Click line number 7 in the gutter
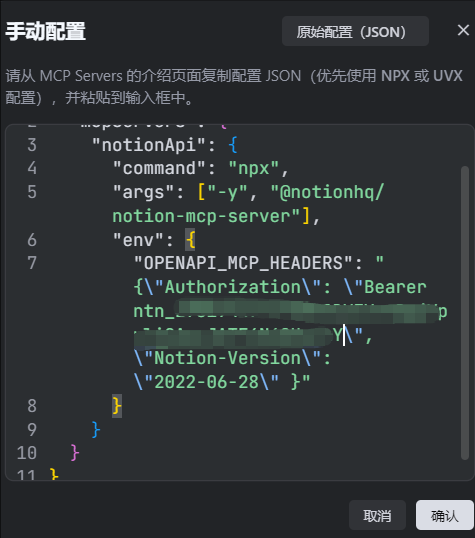The image size is (475, 538). (x=32, y=263)
